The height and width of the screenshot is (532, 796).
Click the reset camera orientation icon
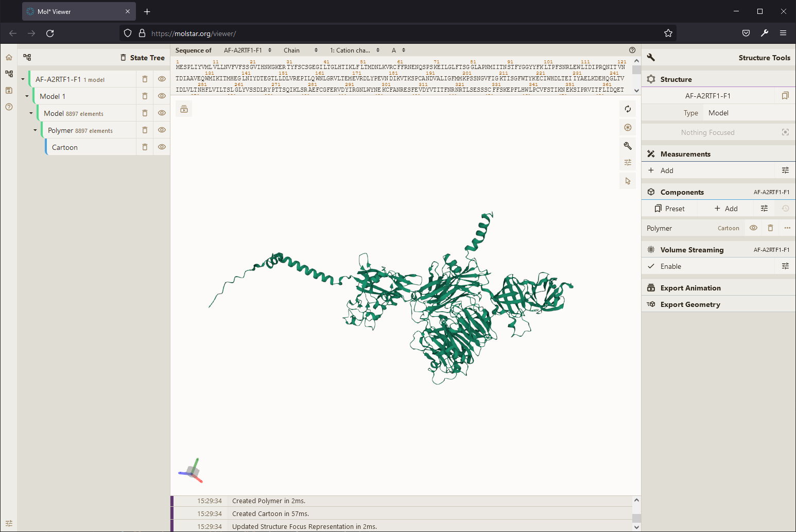tap(628, 109)
